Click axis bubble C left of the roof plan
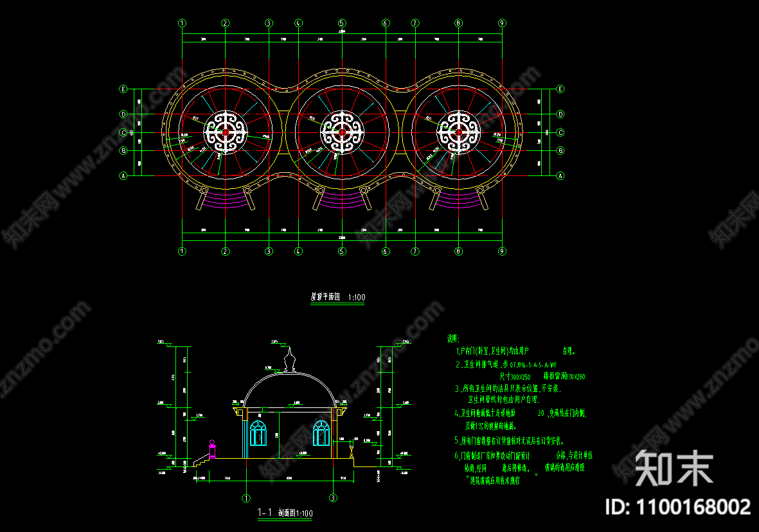Viewport: 759px width, 532px height. click(123, 132)
